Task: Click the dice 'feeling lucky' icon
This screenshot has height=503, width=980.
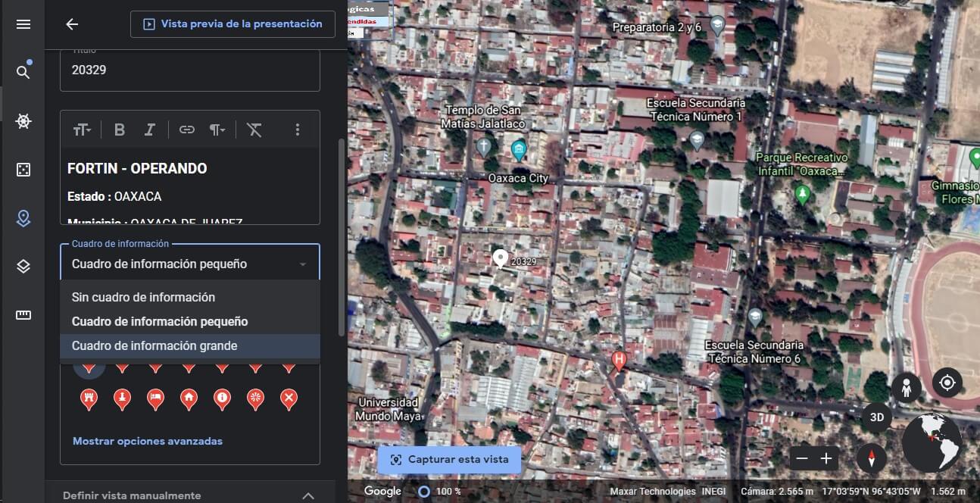Action: click(x=23, y=170)
